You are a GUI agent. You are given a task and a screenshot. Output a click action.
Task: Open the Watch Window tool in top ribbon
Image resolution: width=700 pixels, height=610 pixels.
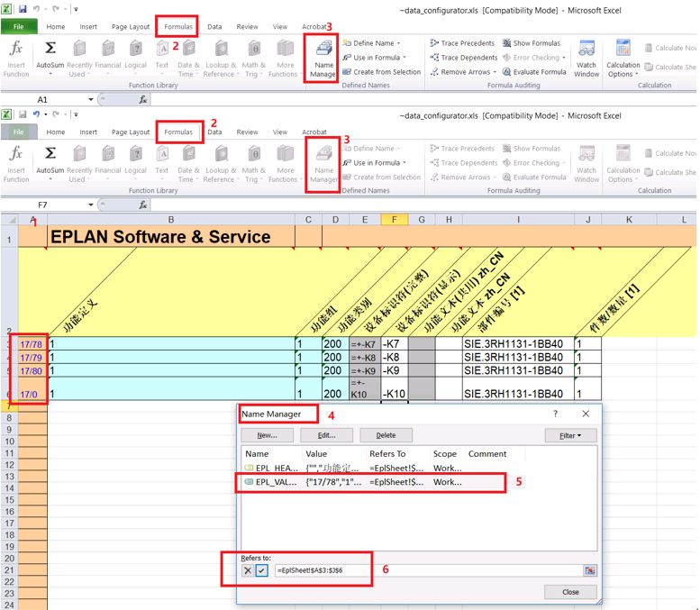click(586, 59)
